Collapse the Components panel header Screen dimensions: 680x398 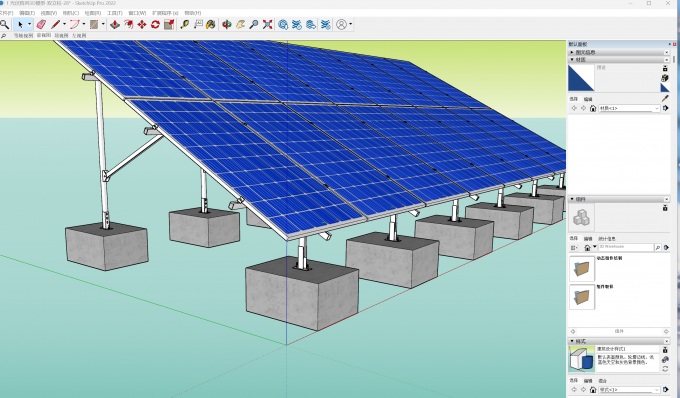click(619, 199)
